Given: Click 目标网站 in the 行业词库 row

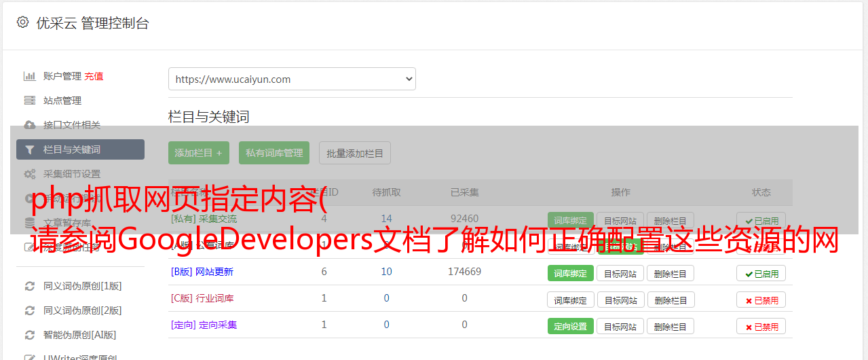Looking at the screenshot, I should coord(621,300).
